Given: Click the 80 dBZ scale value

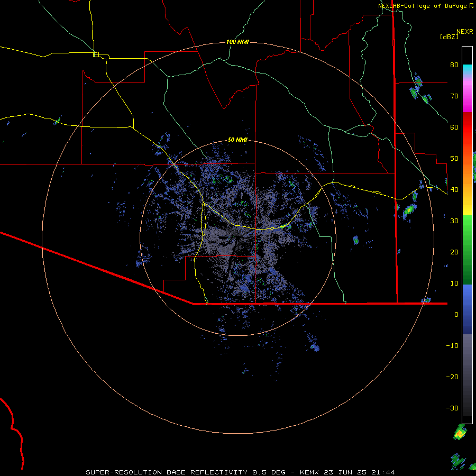Looking at the screenshot, I should coord(454,65).
